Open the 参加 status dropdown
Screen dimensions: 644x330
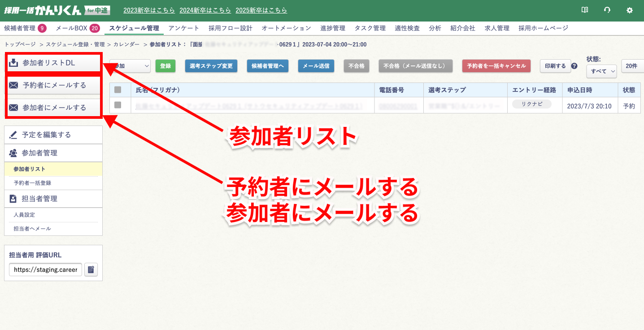[130, 66]
